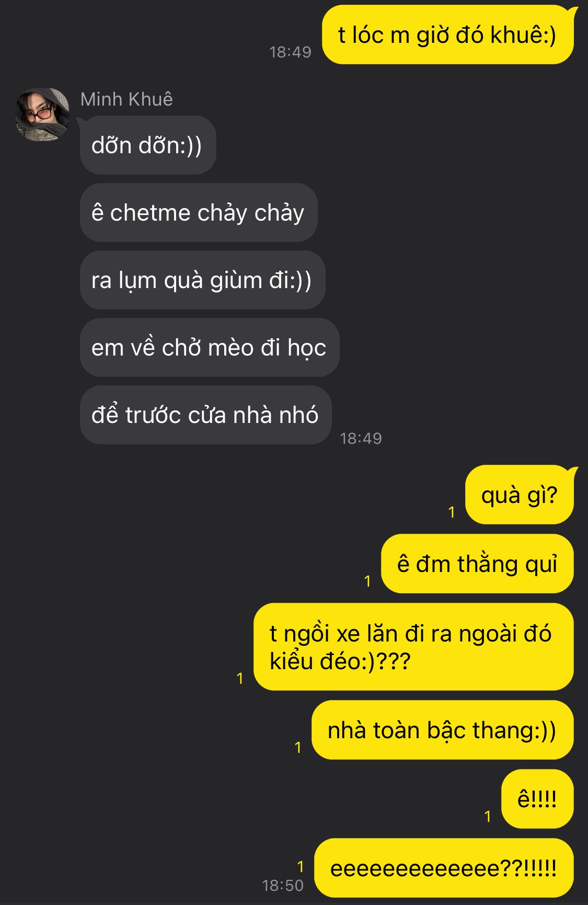588x905 pixels.
Task: Tap unread count beside "quà gì?"
Action: click(452, 512)
